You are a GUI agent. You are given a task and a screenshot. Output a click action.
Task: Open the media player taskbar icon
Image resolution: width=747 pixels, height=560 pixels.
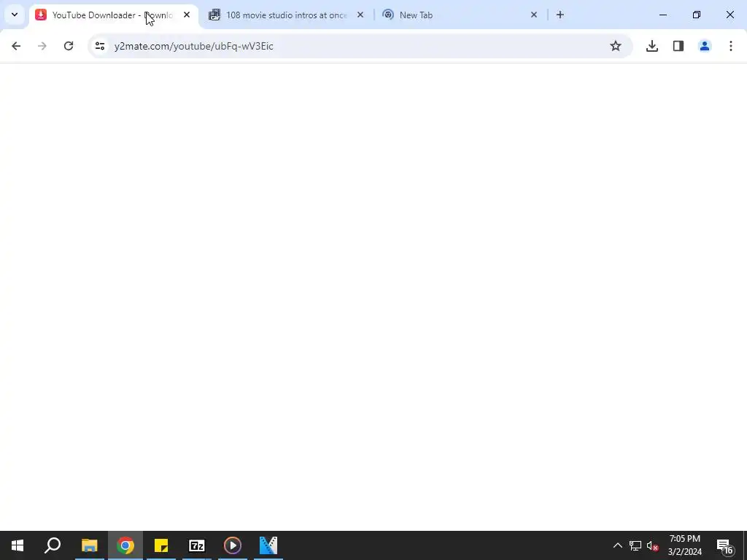pyautogui.click(x=233, y=545)
